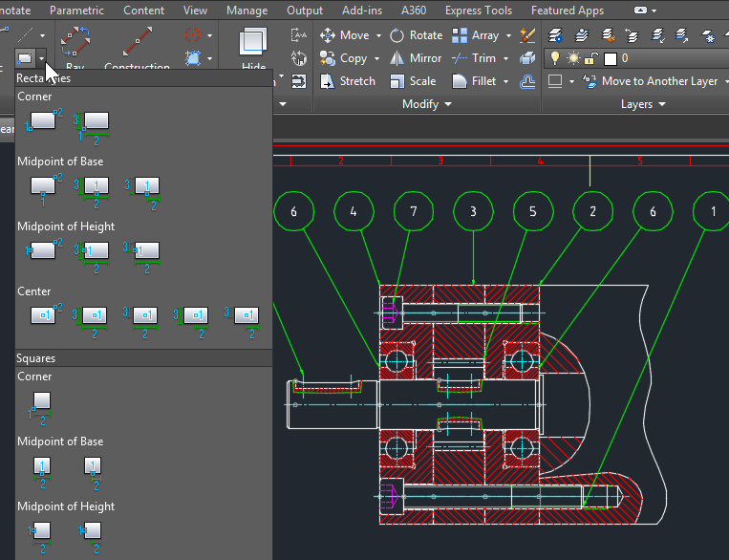The image size is (729, 560).
Task: Toggle the layer lock padlock icon
Action: tap(590, 58)
